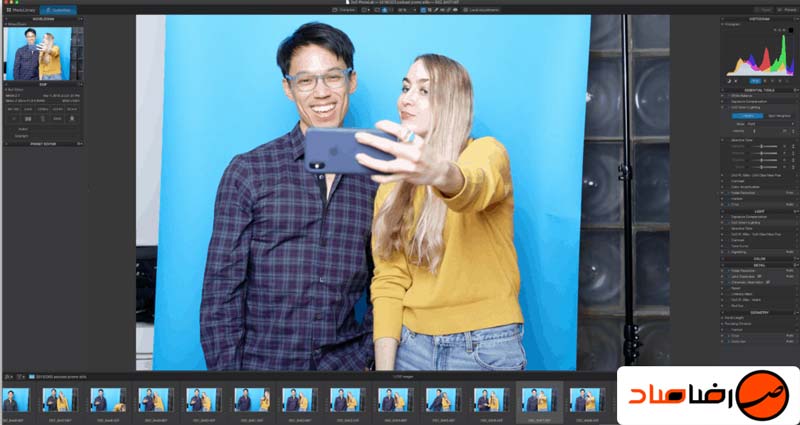This screenshot has width=800, height=425.
Task: Expand the PRESET EDITOR palette
Action: click(43, 144)
